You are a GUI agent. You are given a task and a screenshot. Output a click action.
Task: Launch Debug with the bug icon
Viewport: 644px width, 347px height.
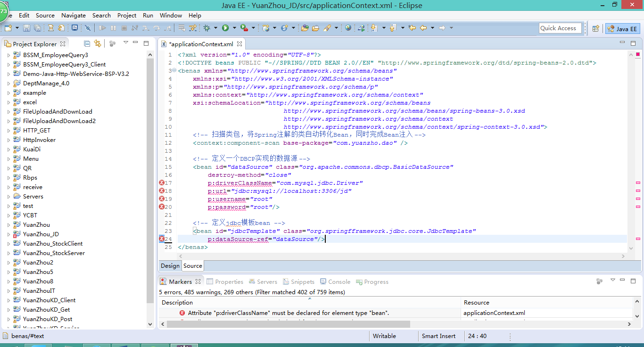click(207, 28)
